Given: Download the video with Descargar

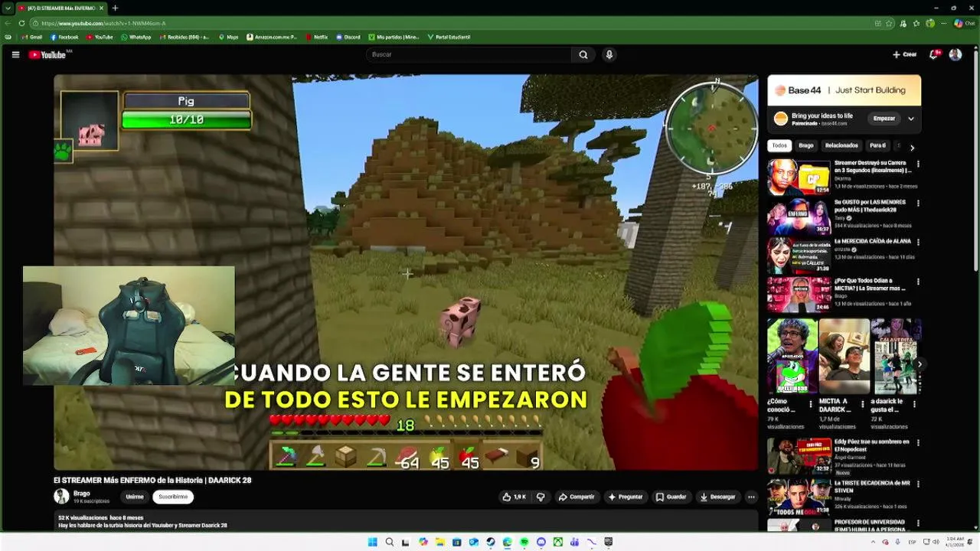Looking at the screenshot, I should [718, 497].
